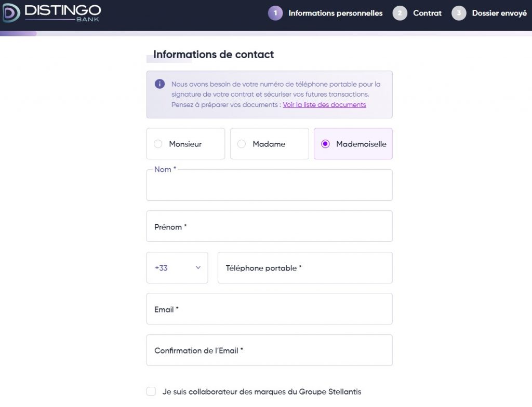
Task: Click into the Prénom field
Action: click(x=269, y=226)
